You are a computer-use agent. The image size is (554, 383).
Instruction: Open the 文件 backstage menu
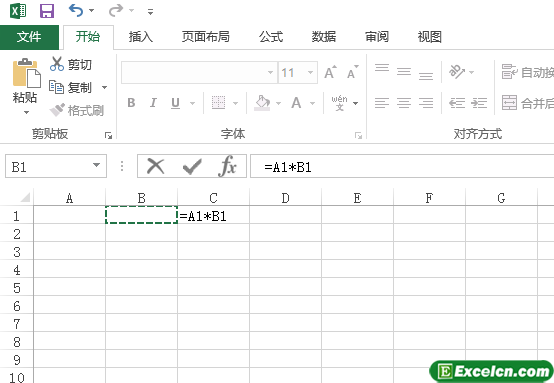[x=29, y=37]
